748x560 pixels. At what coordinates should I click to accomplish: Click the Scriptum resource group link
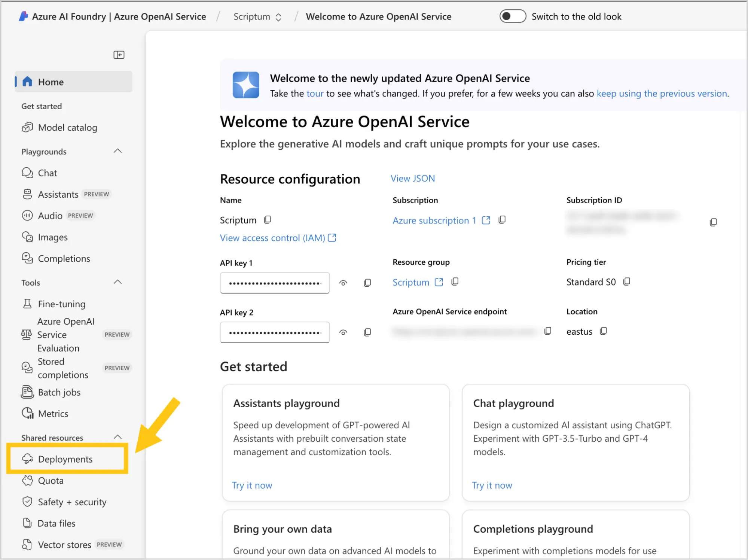coord(411,282)
